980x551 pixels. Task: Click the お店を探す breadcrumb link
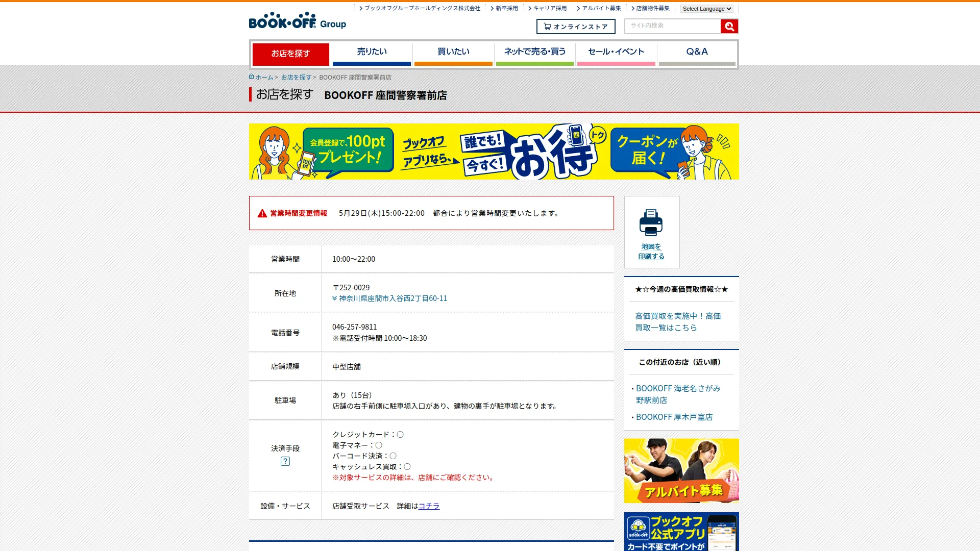click(x=296, y=78)
